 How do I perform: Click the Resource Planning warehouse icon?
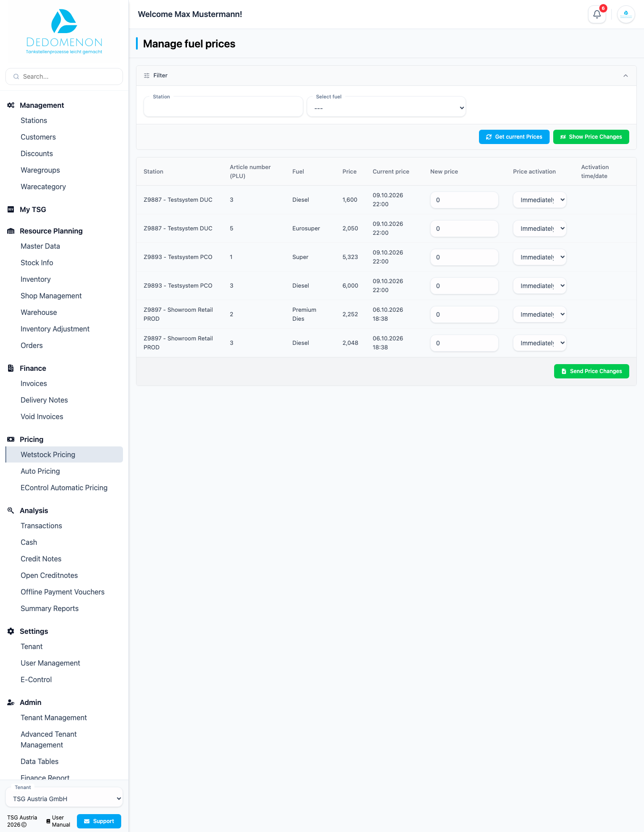pos(11,231)
